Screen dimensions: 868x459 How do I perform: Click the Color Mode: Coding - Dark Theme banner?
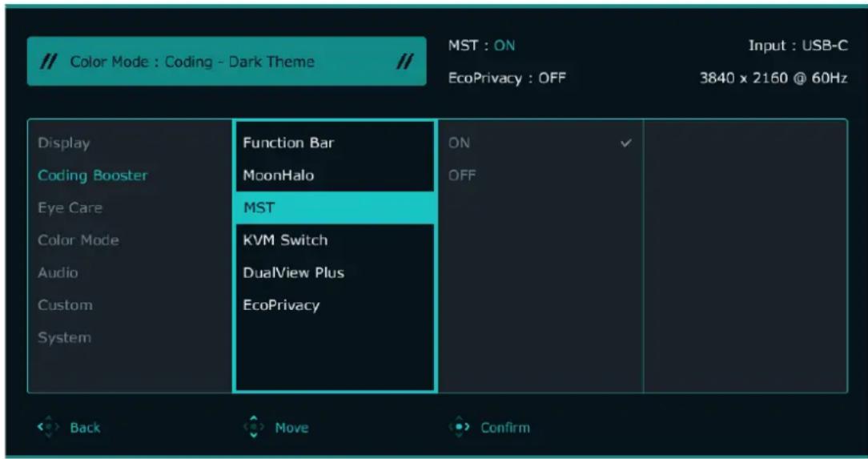pos(227,62)
